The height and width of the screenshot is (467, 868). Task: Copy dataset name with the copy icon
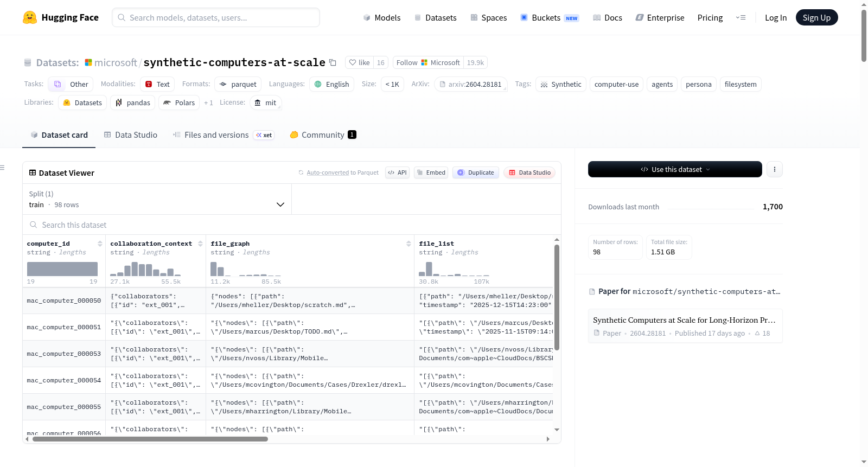click(x=333, y=62)
